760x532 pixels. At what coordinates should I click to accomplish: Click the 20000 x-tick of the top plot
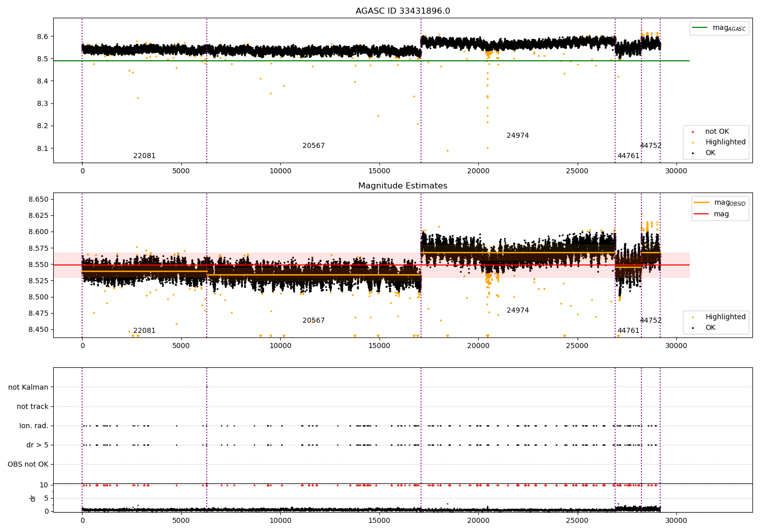point(478,171)
